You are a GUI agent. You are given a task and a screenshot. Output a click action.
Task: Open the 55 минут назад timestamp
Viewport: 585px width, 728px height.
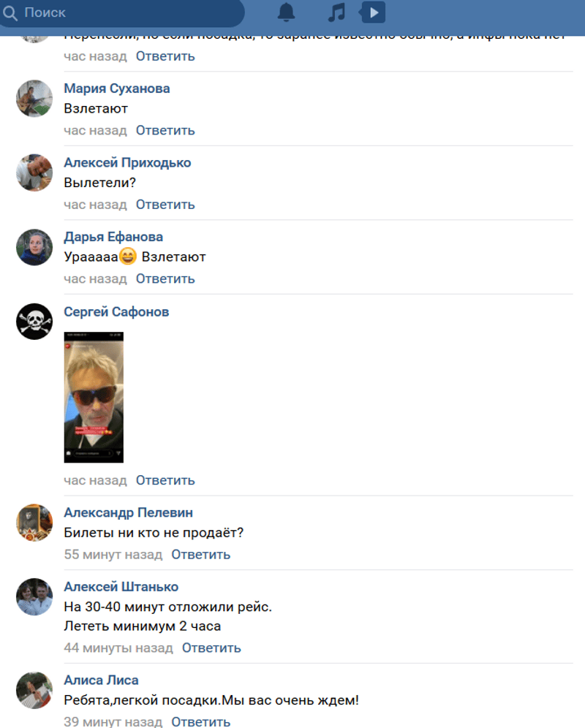113,554
